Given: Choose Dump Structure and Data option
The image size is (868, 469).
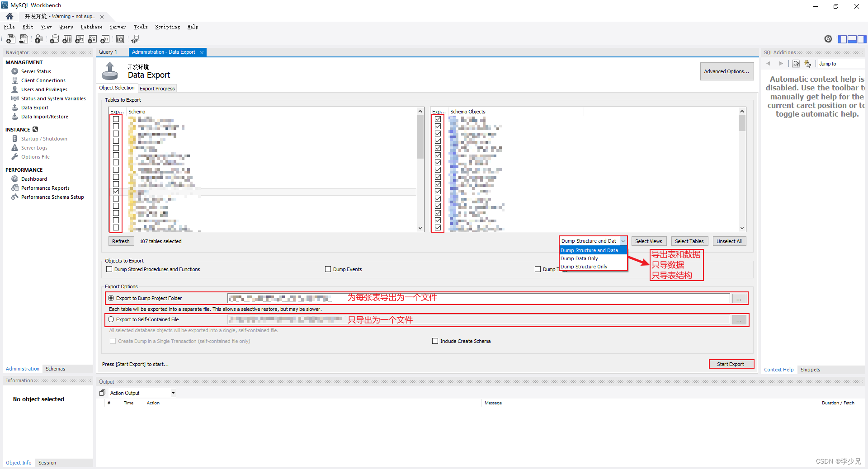Looking at the screenshot, I should coord(593,250).
